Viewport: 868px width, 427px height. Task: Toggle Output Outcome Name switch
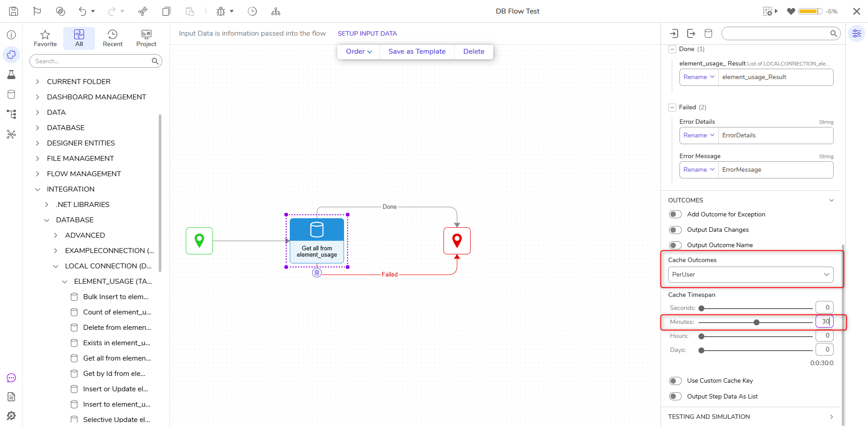point(675,245)
